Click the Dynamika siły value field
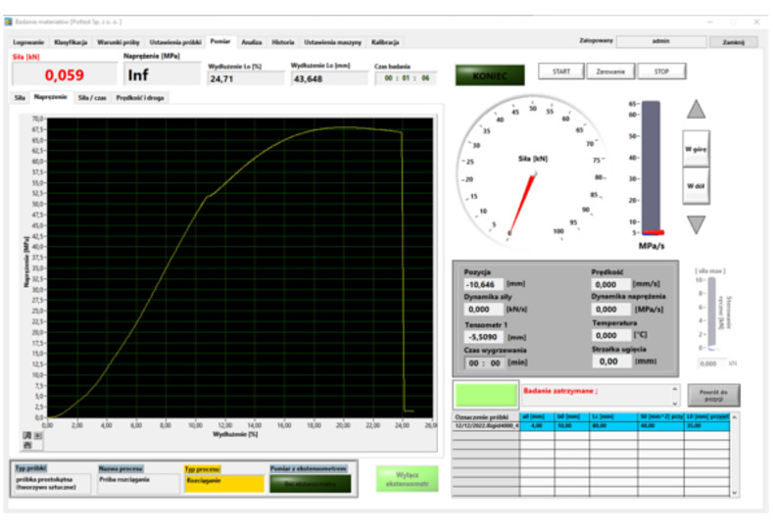The width and height of the screenshot is (773, 532). click(x=483, y=310)
